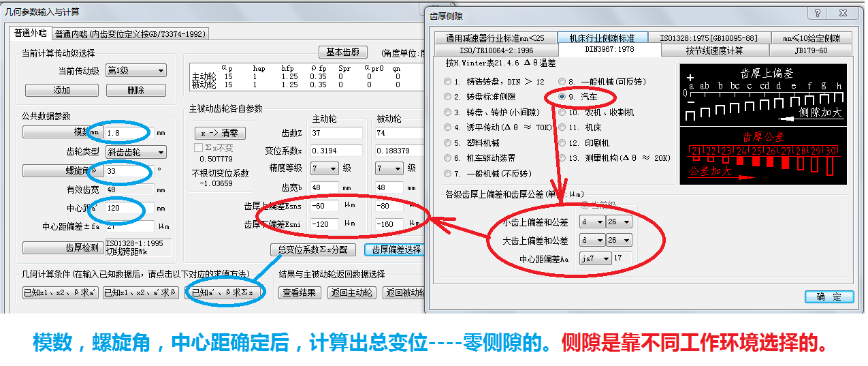Open ISO1328:1975[GB10095-88] tab

708,38
